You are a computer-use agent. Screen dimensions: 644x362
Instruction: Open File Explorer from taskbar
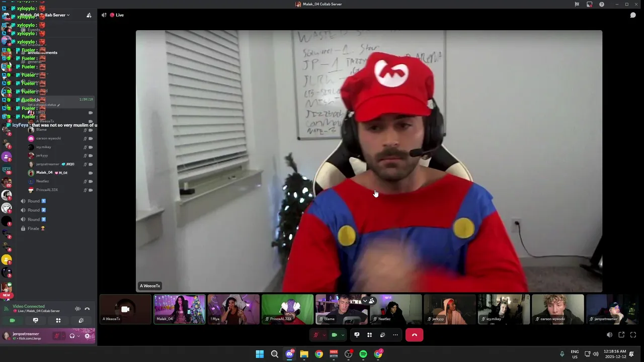click(x=304, y=354)
